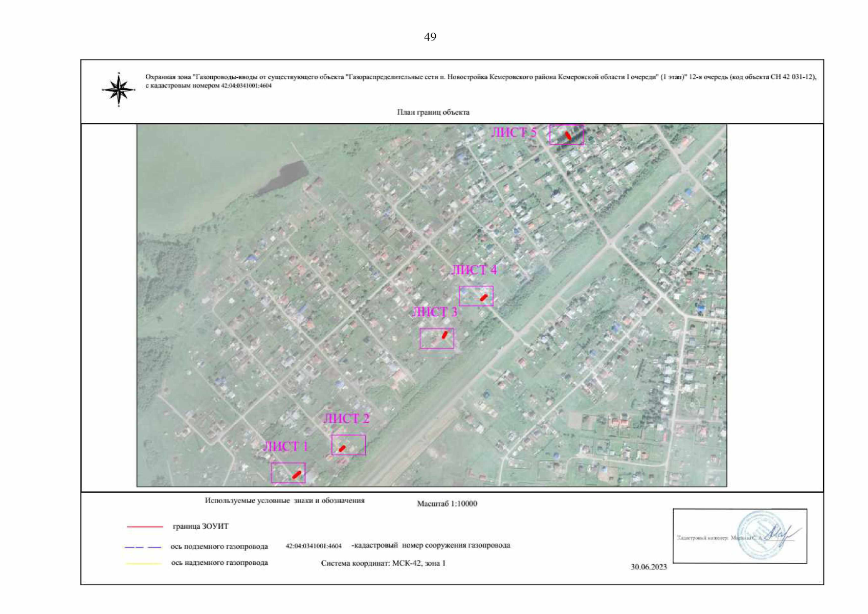Click the План границ объекта heading
868x614 pixels.
[433, 112]
